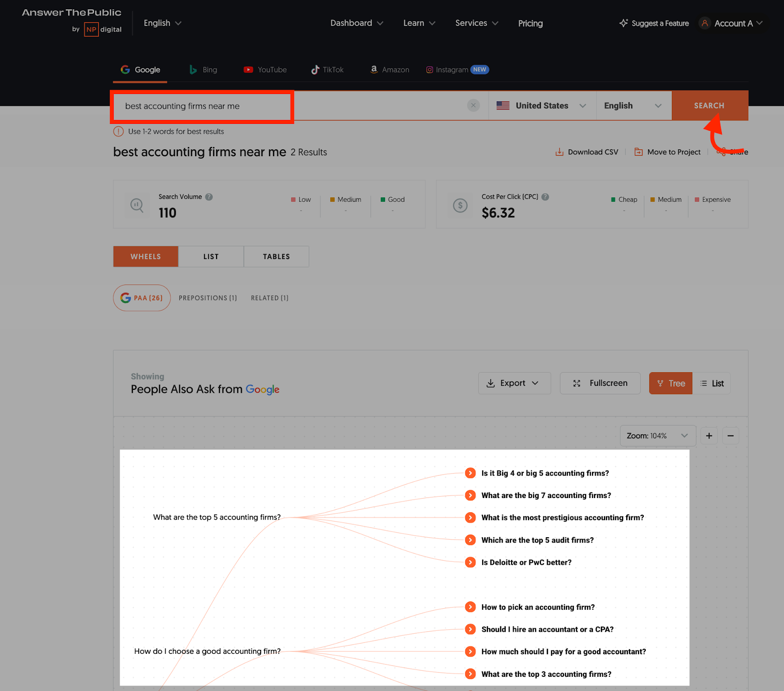Expand 'Is it Big 4 or big 5' arrow

[470, 473]
